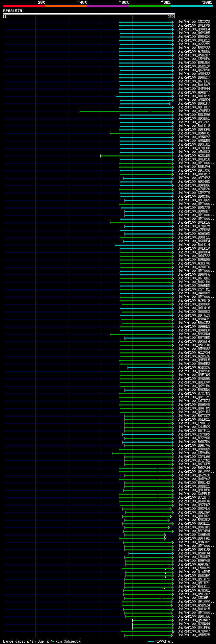Select hit label UniRef100_A7QED3
The width and height of the screenshot is (216, 644).
(x=194, y=111)
